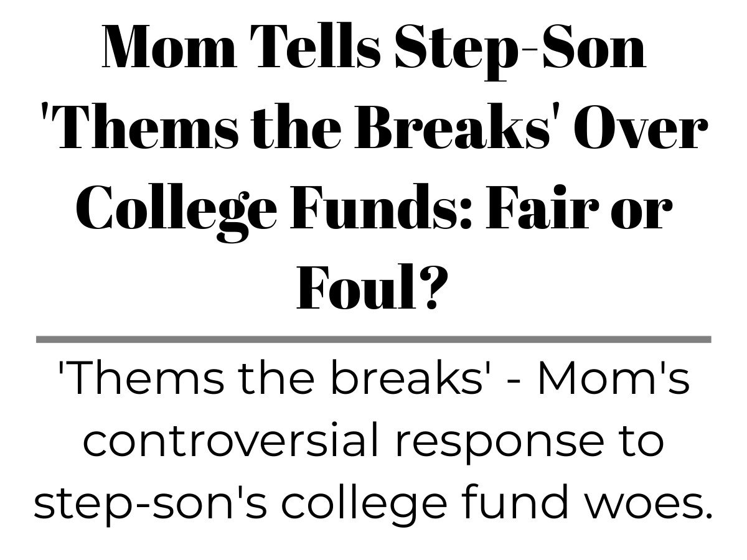Click the headline's first line 'Mom Tells Step-Son'
The height and width of the screenshot is (560, 747).
tap(374, 47)
